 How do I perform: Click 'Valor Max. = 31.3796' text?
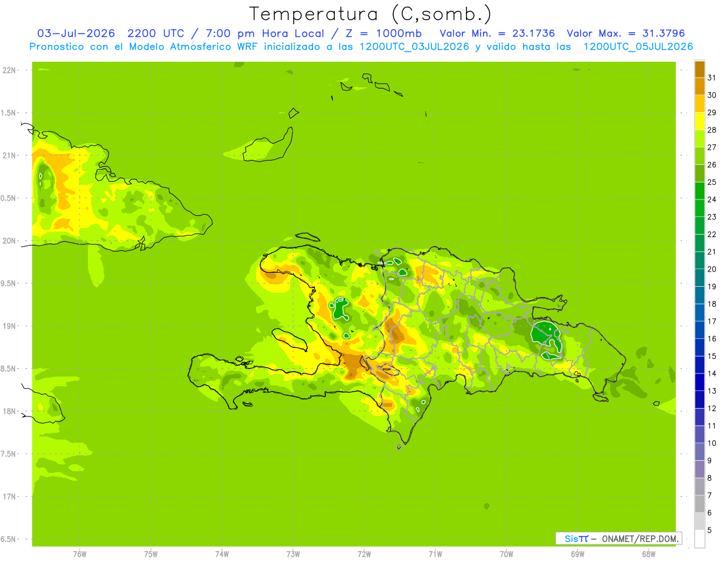pyautogui.click(x=625, y=33)
